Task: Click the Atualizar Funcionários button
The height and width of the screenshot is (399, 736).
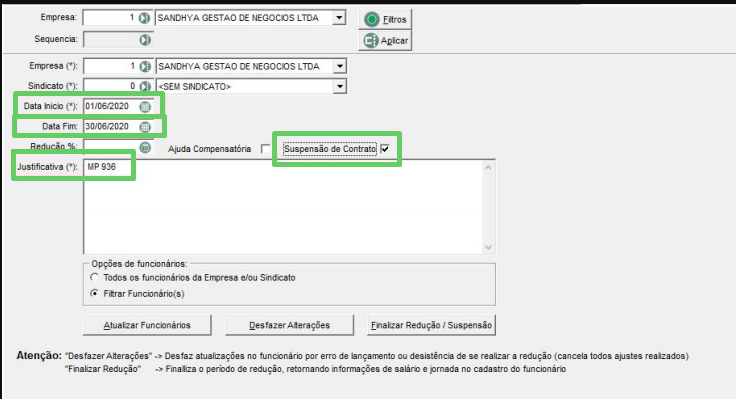Action: click(x=147, y=325)
